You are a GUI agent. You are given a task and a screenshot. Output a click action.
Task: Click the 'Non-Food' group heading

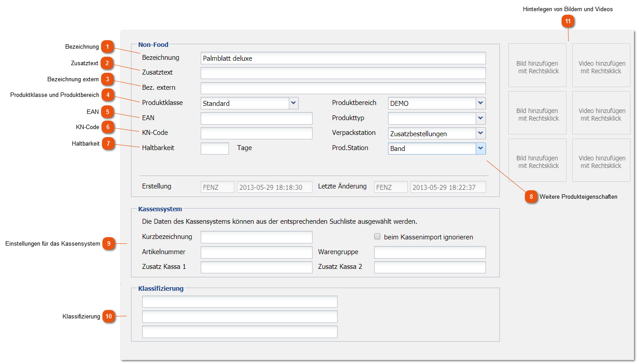click(153, 44)
